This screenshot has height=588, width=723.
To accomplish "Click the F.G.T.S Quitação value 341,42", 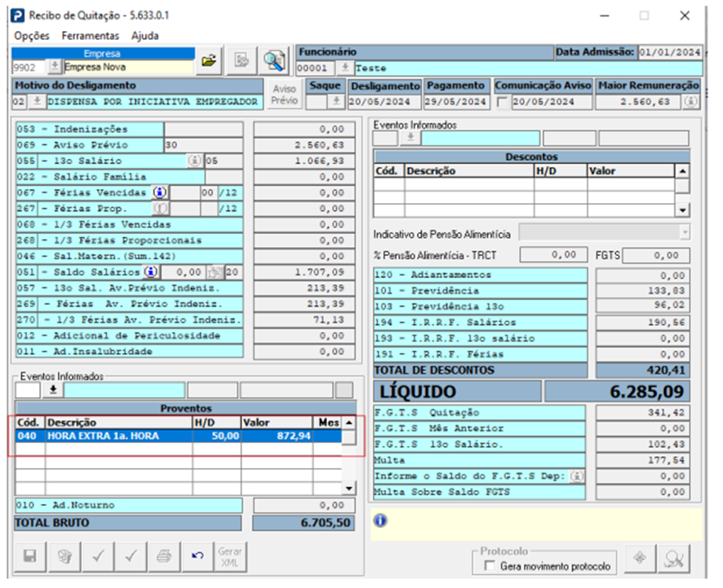I will tap(643, 413).
